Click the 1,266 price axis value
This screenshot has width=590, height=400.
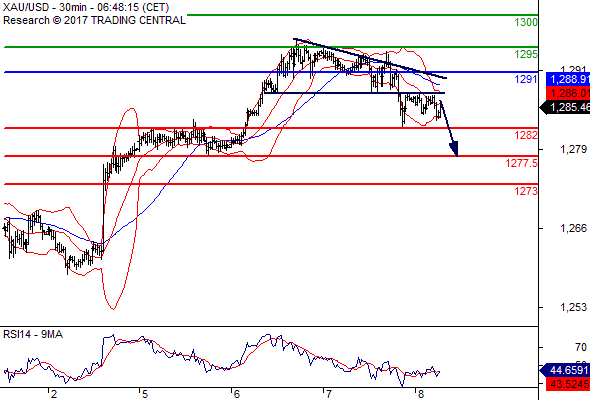click(573, 228)
